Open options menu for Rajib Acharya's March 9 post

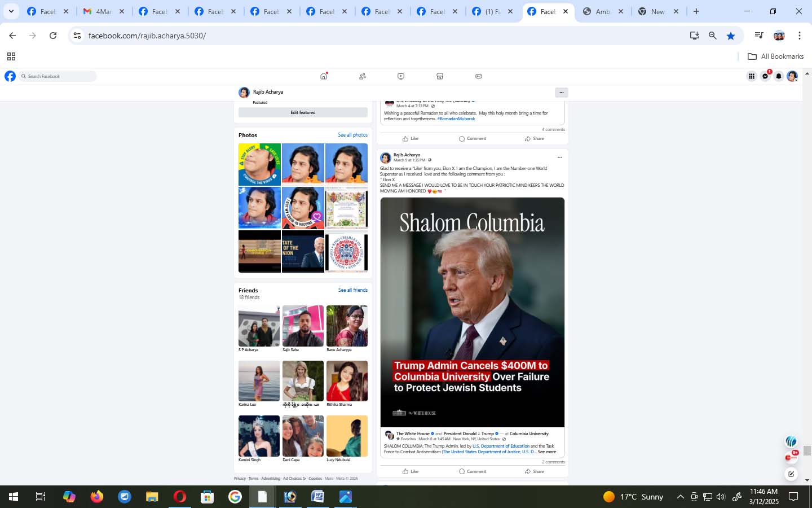(x=559, y=157)
